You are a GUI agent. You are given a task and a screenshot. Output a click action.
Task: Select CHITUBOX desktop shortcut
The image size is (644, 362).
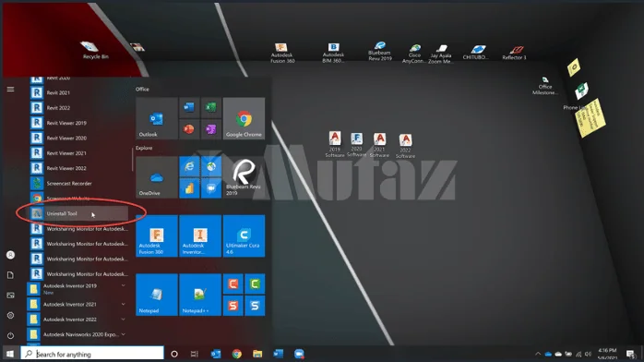(475, 53)
